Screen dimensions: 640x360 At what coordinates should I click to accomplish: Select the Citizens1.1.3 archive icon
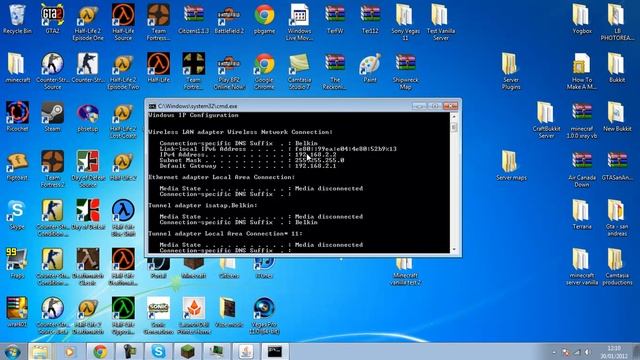click(193, 19)
